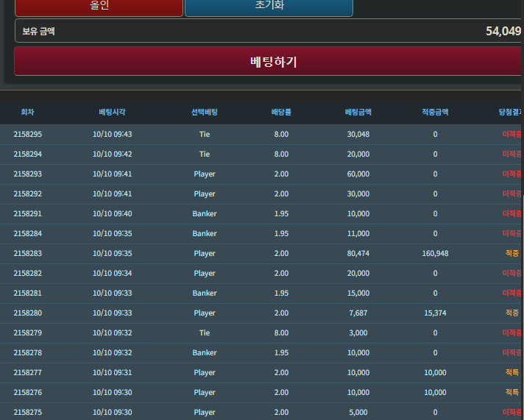Select the 보유 금액 balance field
Screen dimensions: 524x420
pyautogui.click(x=269, y=31)
